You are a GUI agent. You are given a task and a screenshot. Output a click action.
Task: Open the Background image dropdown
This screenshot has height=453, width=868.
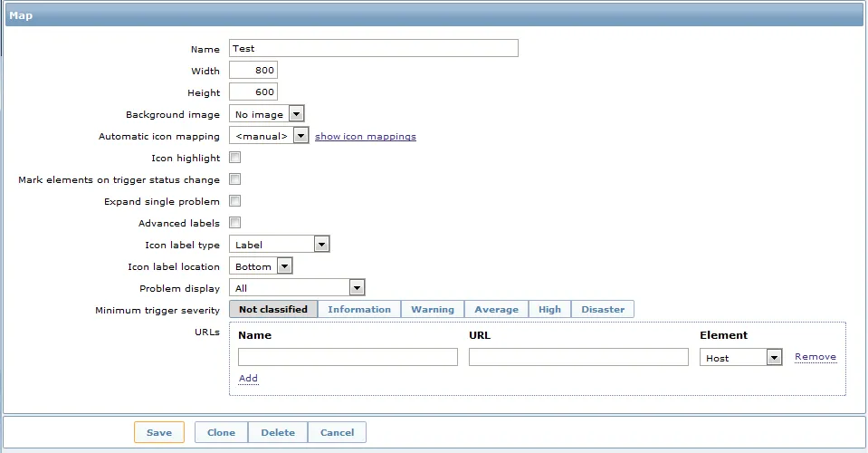pyautogui.click(x=267, y=114)
